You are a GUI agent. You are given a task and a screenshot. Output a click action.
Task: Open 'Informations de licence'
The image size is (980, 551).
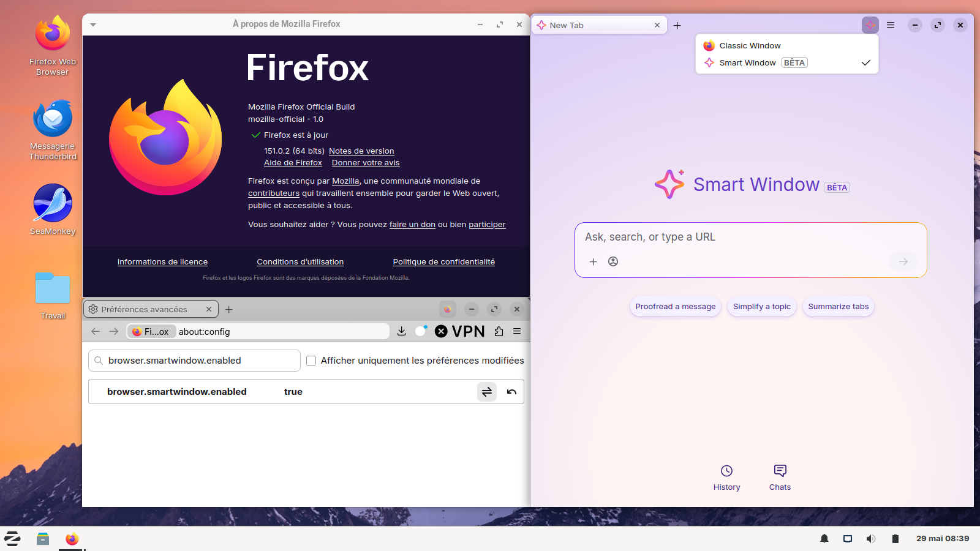click(162, 262)
